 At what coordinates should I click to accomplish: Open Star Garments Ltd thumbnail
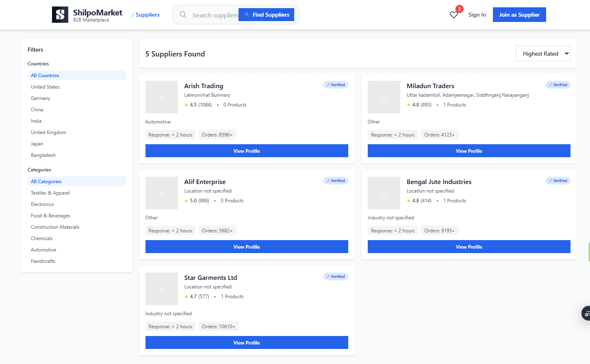click(162, 289)
